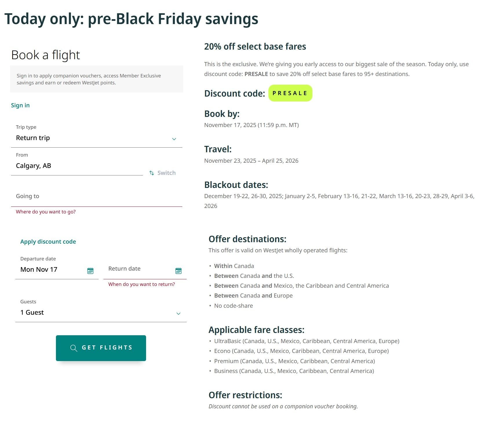Expand the Guests chevron
The image size is (504, 424).
point(178,314)
